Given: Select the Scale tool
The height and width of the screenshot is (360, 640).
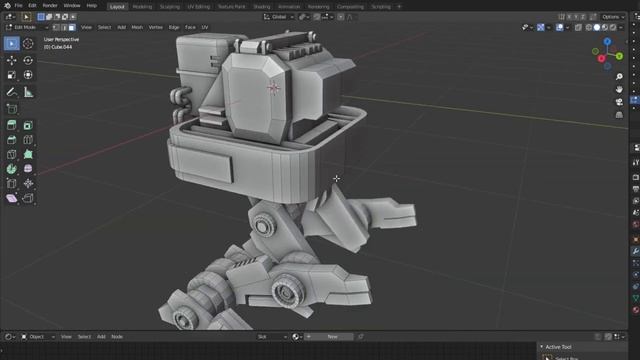Looking at the screenshot, I should point(11,75).
